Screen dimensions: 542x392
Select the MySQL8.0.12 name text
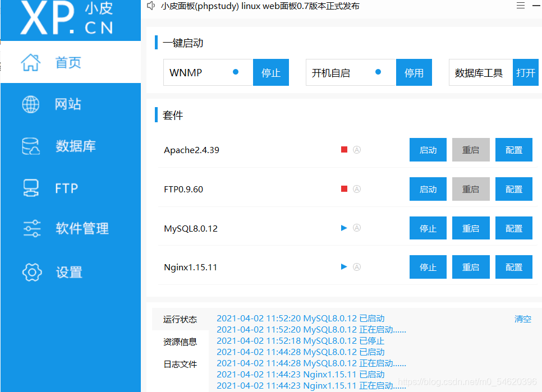[x=191, y=229]
